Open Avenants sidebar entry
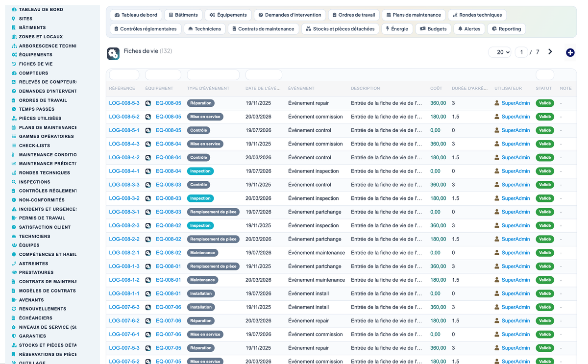 [x=31, y=300]
